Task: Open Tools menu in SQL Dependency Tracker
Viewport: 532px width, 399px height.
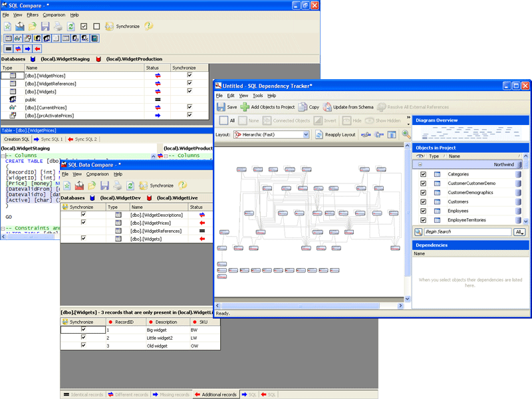Action: [258, 96]
